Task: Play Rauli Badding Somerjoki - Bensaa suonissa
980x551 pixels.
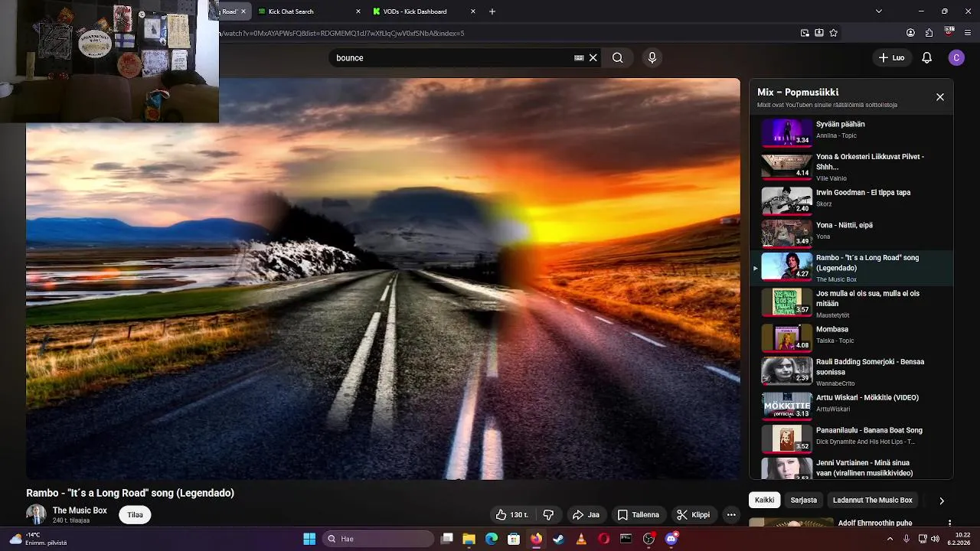Action: (851, 370)
